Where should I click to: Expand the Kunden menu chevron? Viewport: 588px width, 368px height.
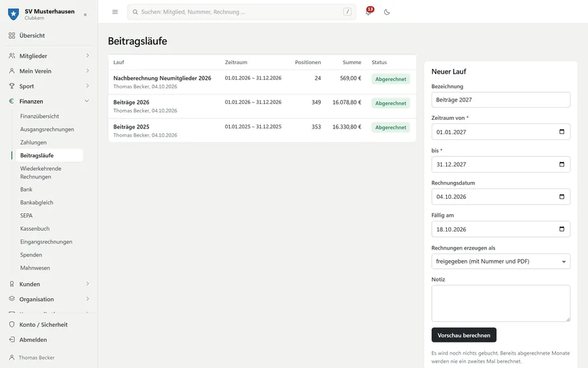click(88, 284)
